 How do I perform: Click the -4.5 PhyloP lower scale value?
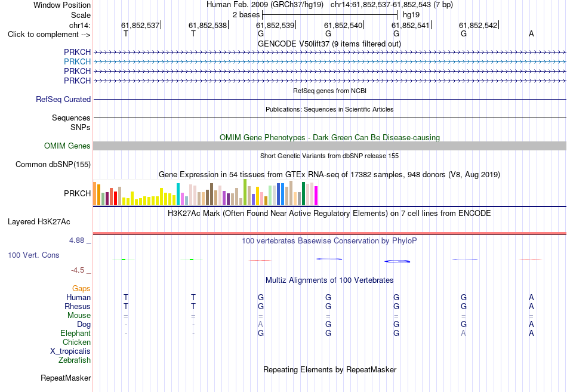click(78, 270)
